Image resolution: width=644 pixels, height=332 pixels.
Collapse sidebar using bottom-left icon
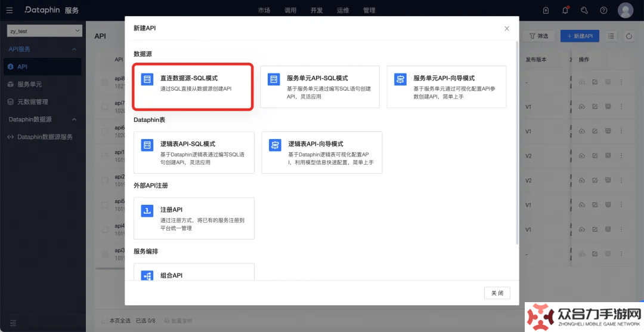pyautogui.click(x=13, y=323)
